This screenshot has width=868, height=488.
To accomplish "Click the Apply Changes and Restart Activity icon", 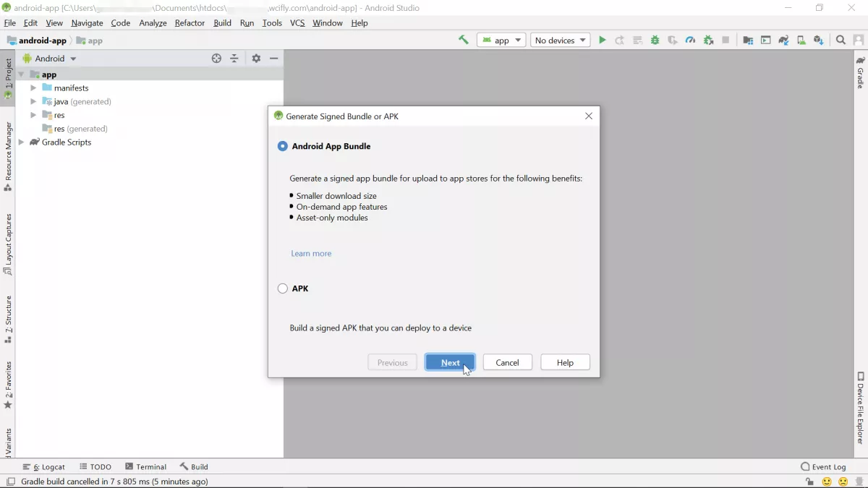I will click(x=620, y=40).
